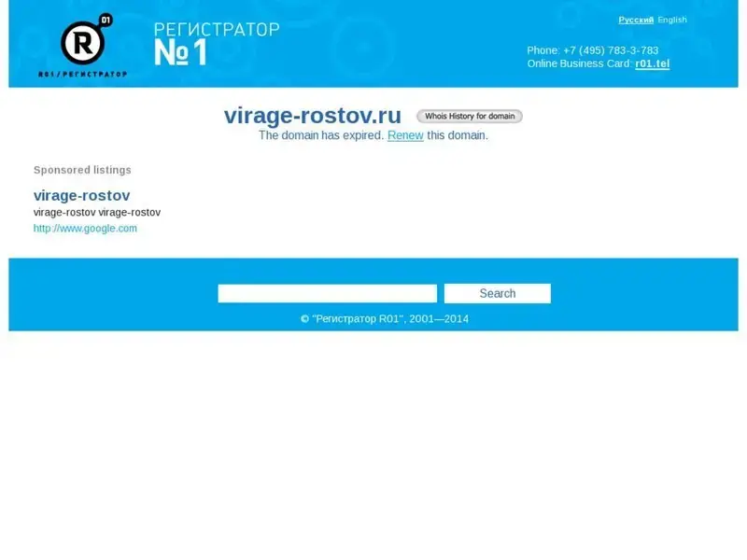Click the R01 circular logo icon
Image resolution: width=747 pixels, height=560 pixels.
point(83,42)
